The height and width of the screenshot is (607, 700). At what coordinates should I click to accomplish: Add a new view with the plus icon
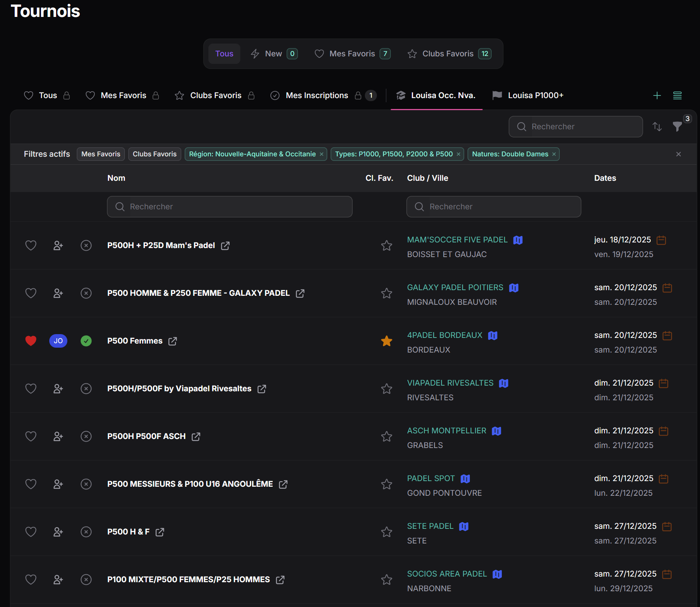[657, 95]
